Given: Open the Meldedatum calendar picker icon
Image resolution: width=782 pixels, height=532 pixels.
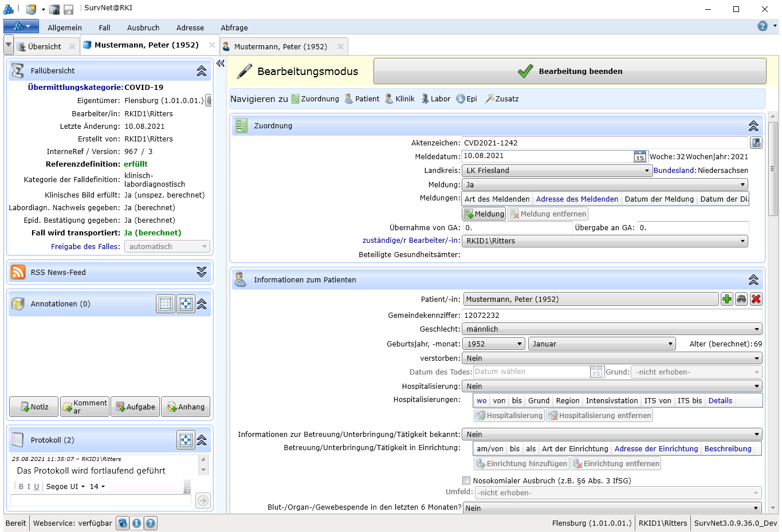Looking at the screenshot, I should (x=640, y=157).
